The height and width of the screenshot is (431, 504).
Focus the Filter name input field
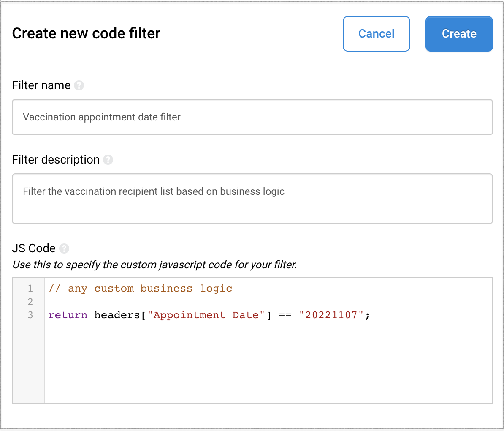pyautogui.click(x=252, y=117)
